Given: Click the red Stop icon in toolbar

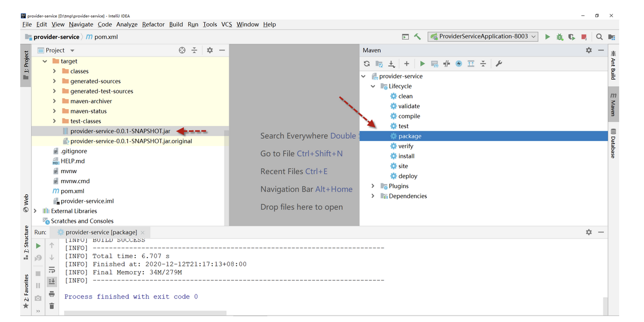Looking at the screenshot, I should [584, 37].
